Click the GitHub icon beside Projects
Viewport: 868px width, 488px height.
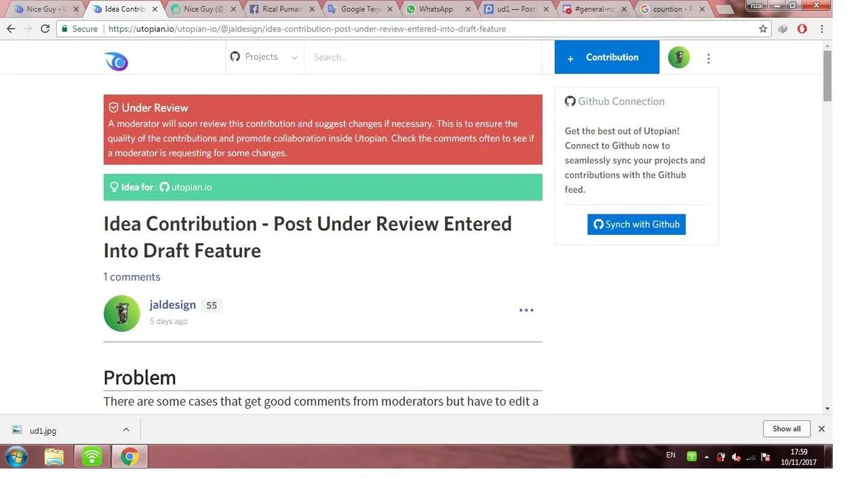235,57
